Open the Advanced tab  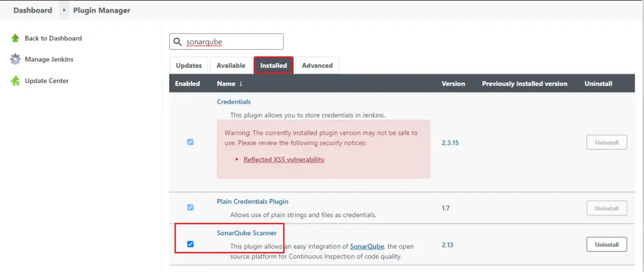pyautogui.click(x=317, y=65)
